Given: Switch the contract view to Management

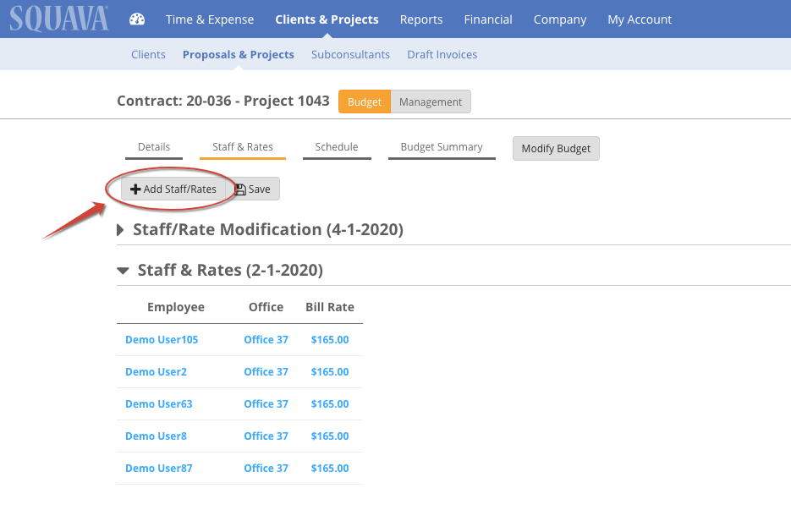Looking at the screenshot, I should 430,101.
